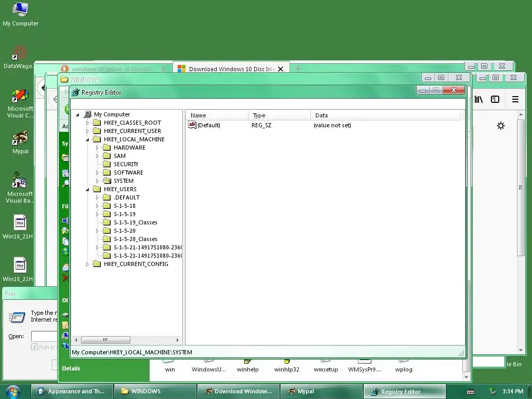Screen dimensions: 532x399
Task: Open My Computer desktop icon
Action: point(20,14)
